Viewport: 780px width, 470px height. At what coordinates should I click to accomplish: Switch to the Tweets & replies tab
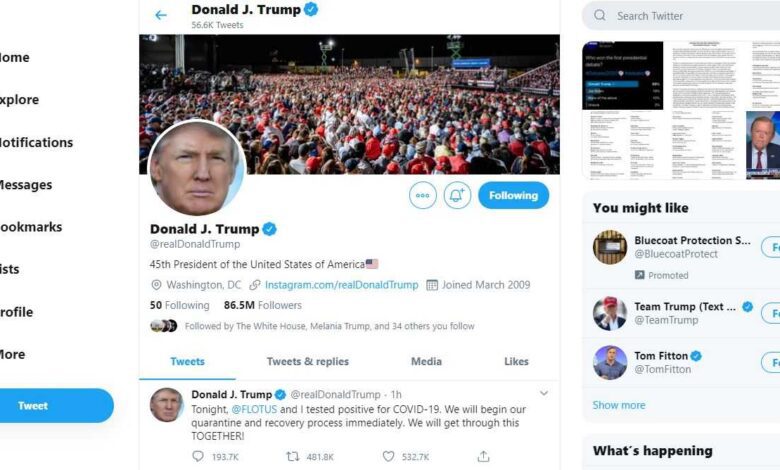(x=307, y=362)
